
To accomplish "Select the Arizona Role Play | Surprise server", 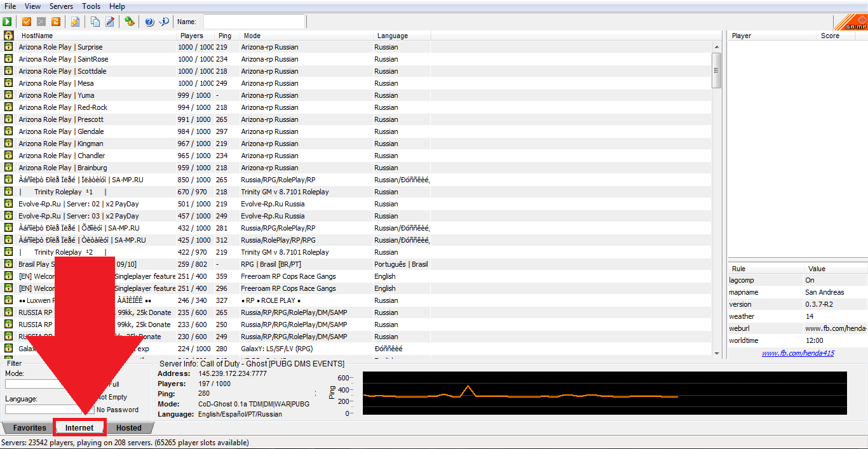I will [357, 47].
